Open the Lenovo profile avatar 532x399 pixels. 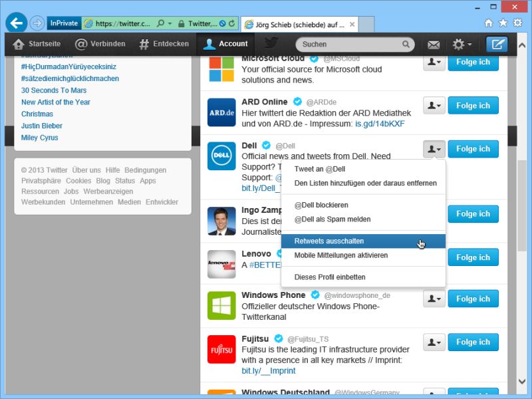[221, 264]
